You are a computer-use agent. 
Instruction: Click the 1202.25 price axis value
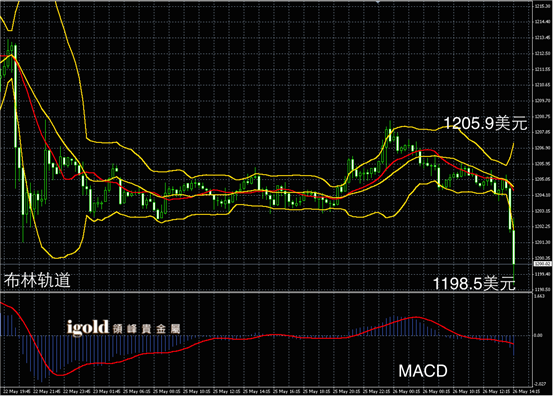point(542,226)
